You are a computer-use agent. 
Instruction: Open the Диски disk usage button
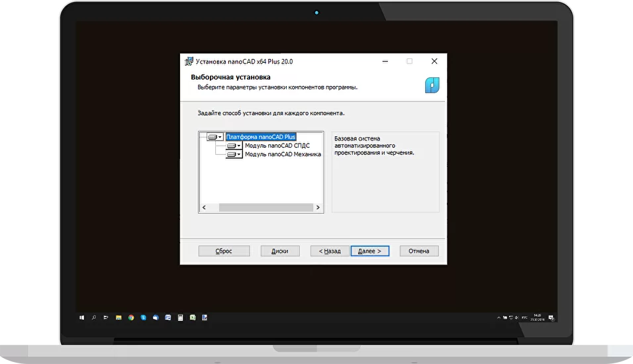click(280, 251)
